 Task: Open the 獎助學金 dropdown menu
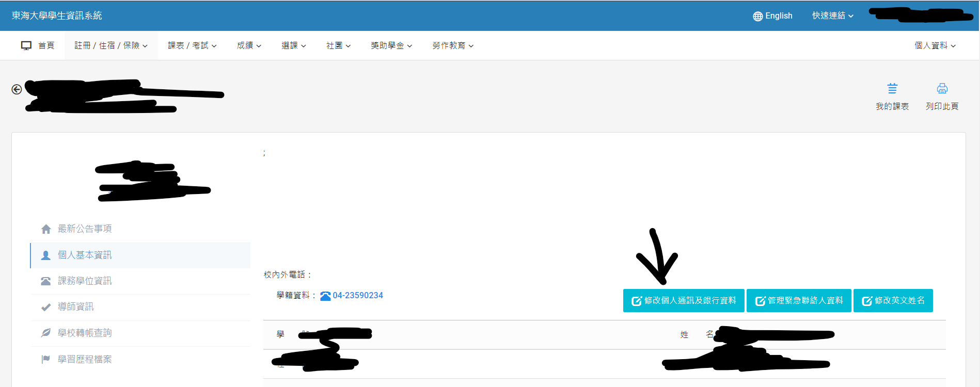click(x=391, y=45)
